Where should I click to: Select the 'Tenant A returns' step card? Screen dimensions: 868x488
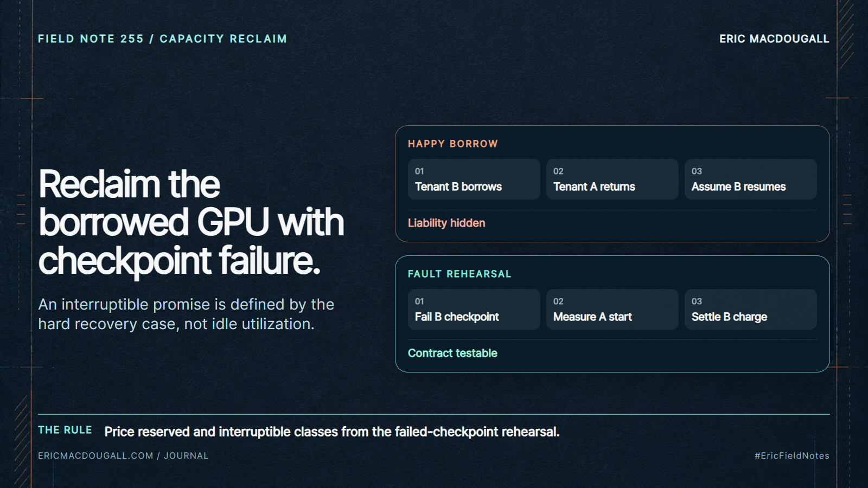612,179
